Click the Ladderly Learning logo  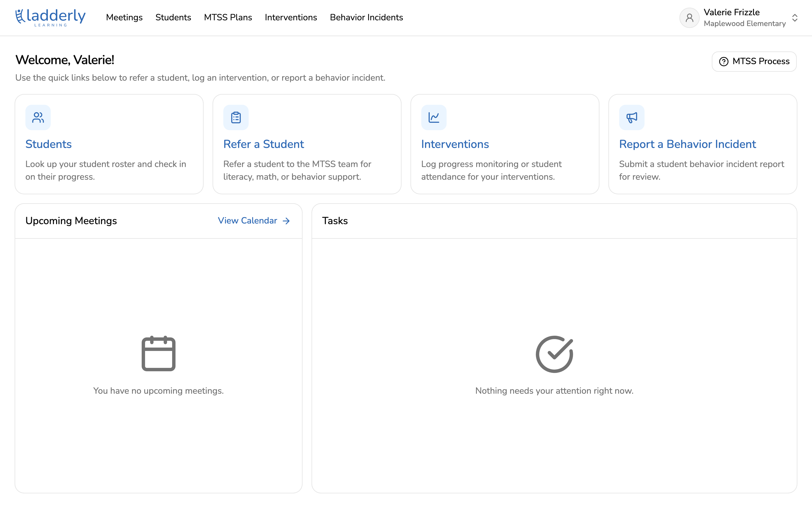click(x=50, y=18)
